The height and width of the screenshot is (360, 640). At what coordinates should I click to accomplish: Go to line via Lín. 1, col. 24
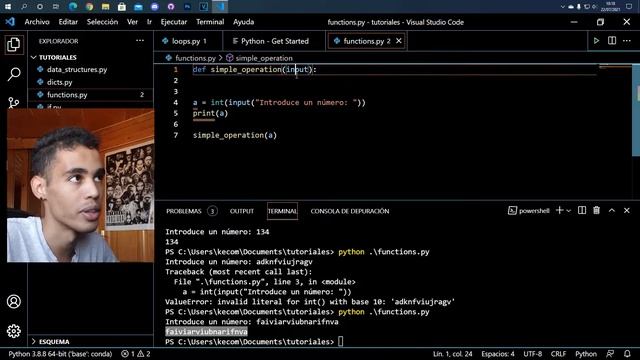pyautogui.click(x=452, y=354)
